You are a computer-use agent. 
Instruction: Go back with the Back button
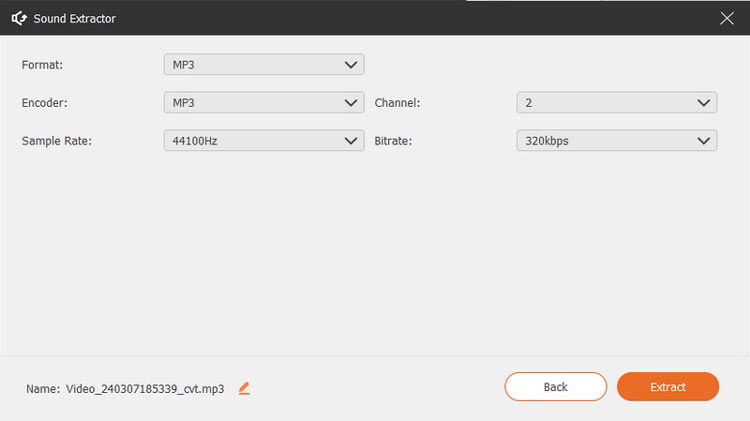[555, 387]
